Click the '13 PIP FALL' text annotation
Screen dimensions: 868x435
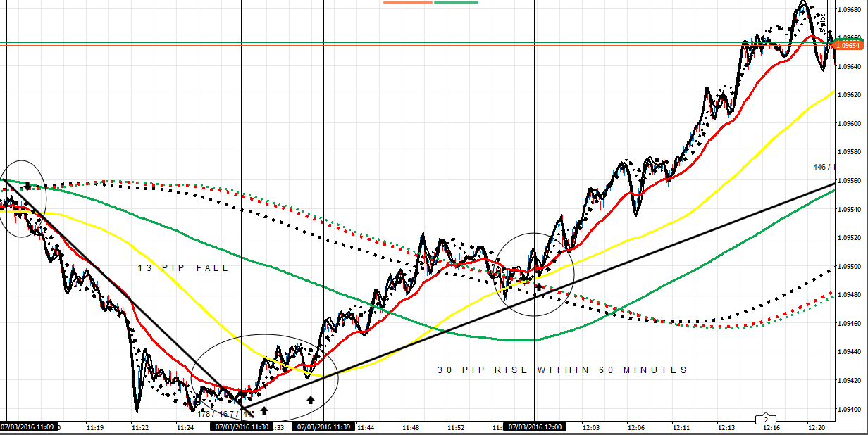coord(184,267)
